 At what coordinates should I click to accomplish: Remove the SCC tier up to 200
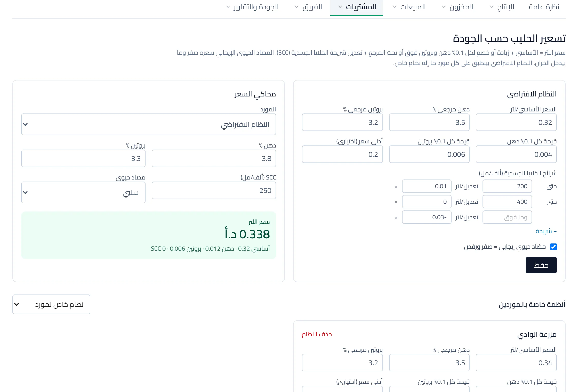[396, 186]
